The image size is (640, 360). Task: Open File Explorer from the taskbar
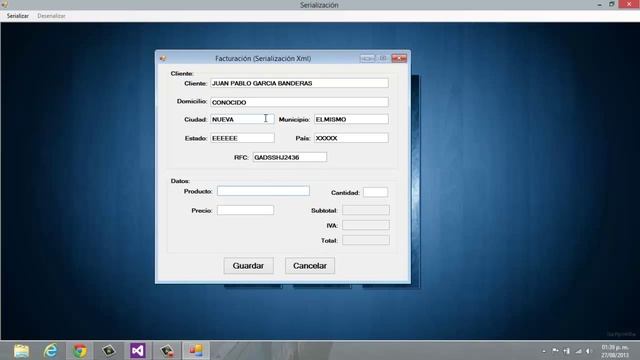(x=21, y=351)
